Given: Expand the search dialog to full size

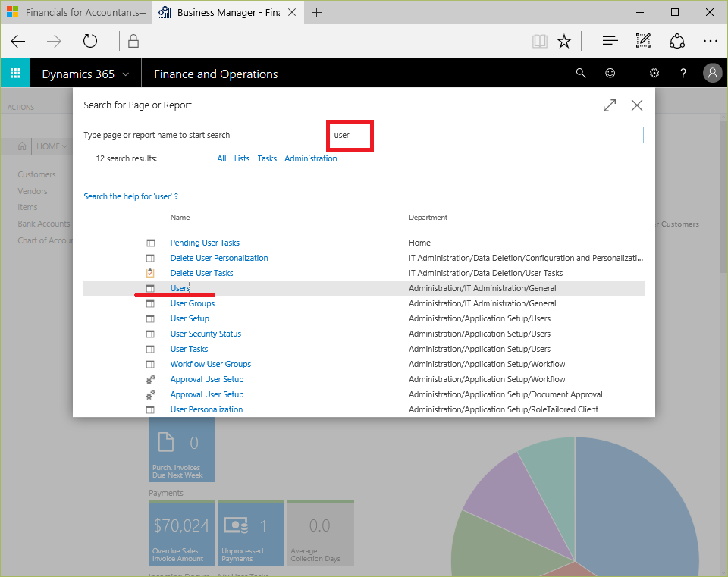Looking at the screenshot, I should click(x=610, y=105).
